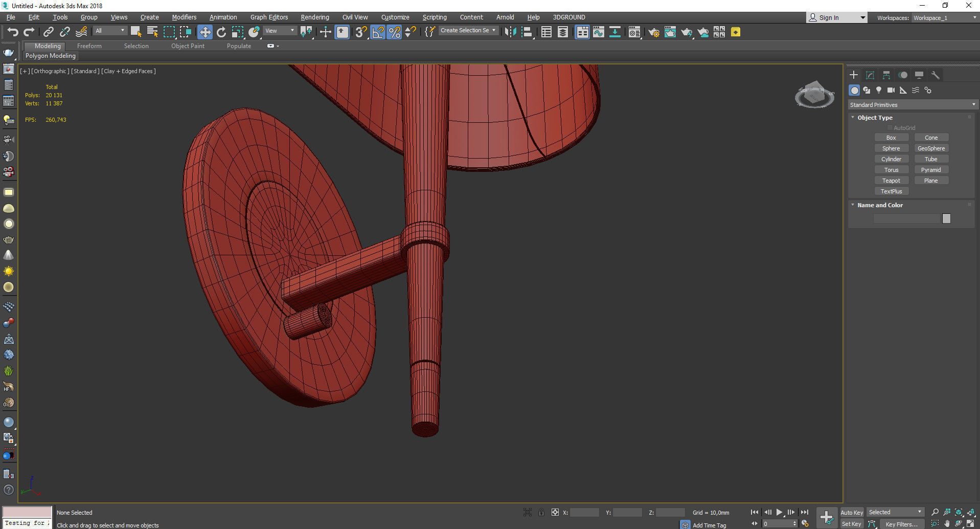
Task: Click the object color swatch
Action: [x=946, y=218]
